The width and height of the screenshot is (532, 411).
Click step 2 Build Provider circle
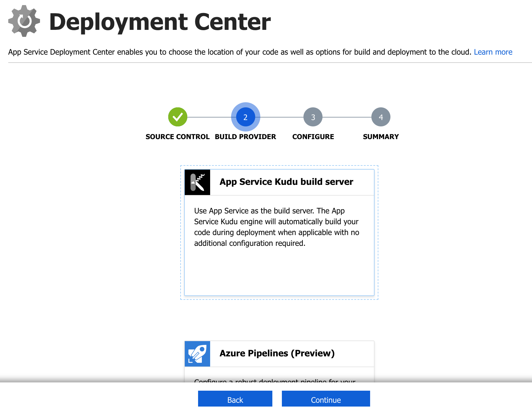245,117
